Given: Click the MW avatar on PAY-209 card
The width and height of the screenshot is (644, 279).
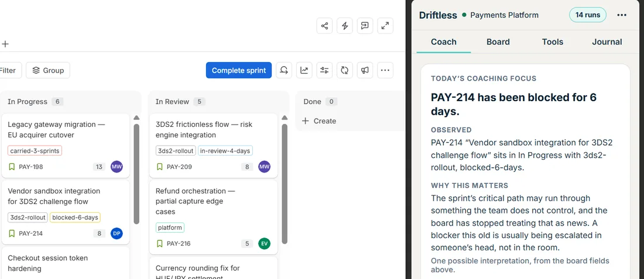Looking at the screenshot, I should tap(265, 167).
